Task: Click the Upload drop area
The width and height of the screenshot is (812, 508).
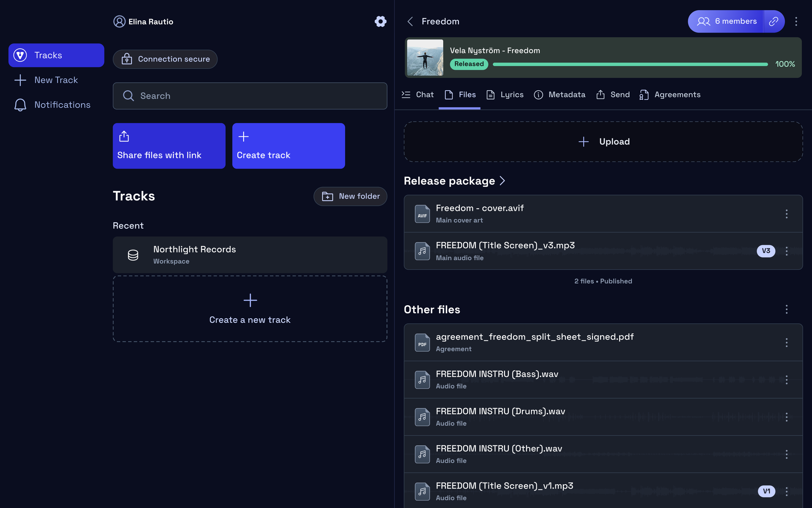Action: tap(604, 142)
